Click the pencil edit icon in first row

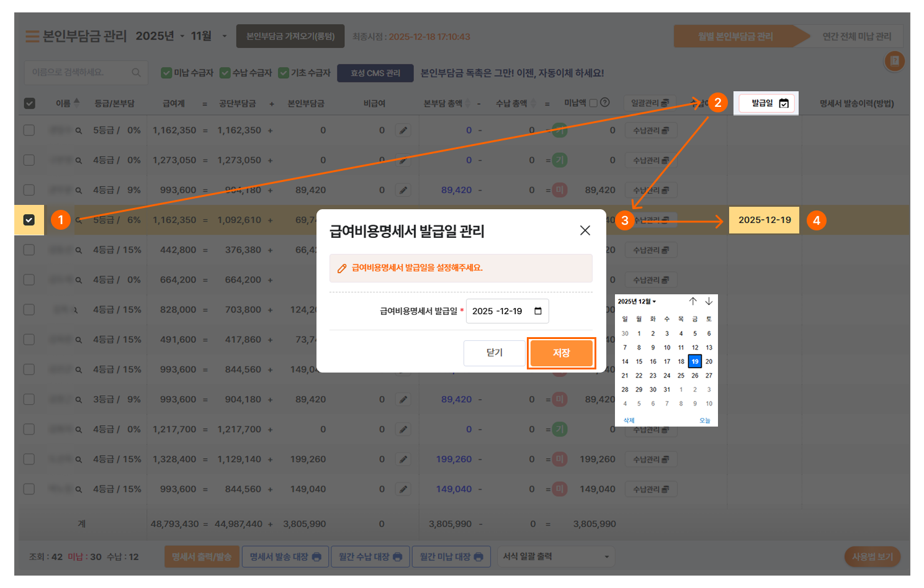point(403,130)
